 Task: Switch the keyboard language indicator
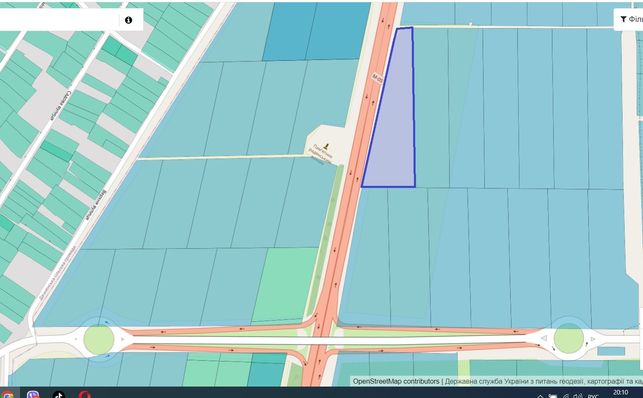coord(593,396)
